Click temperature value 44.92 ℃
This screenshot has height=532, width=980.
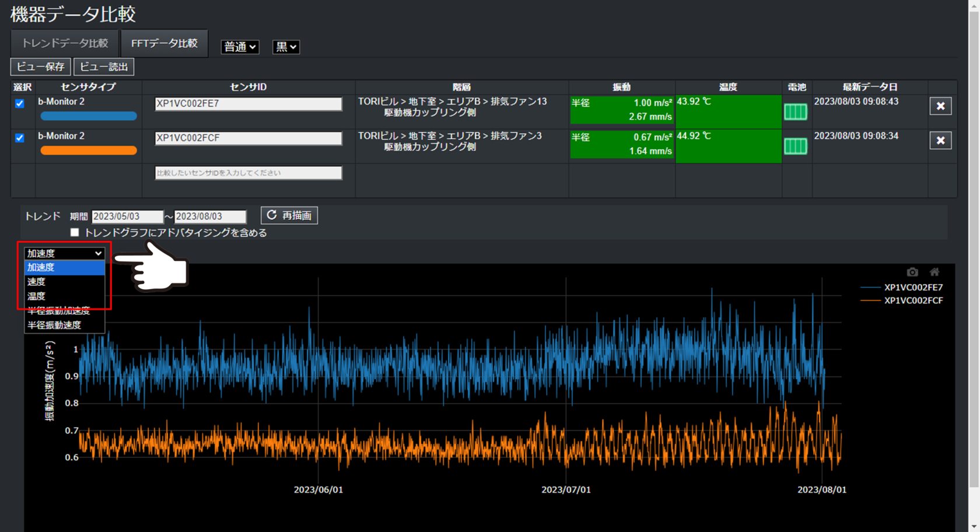pos(694,136)
